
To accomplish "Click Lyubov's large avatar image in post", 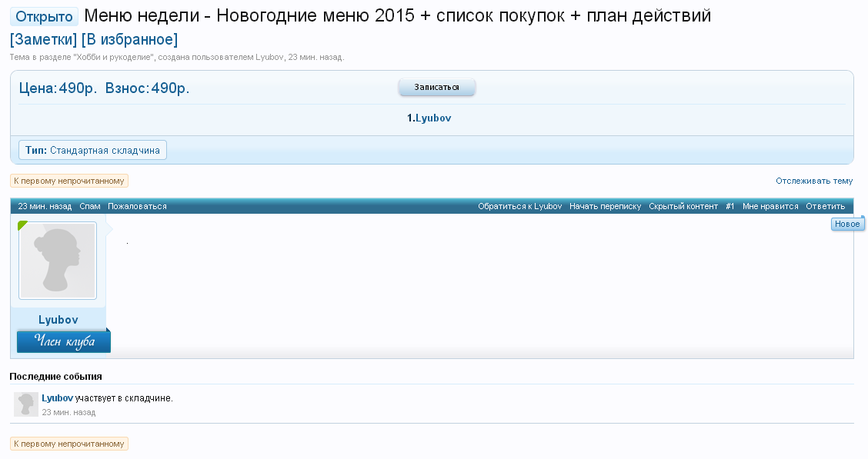I will click(x=58, y=261).
